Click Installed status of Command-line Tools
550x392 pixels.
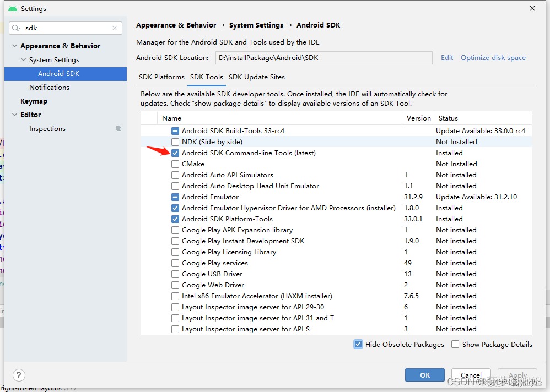449,153
